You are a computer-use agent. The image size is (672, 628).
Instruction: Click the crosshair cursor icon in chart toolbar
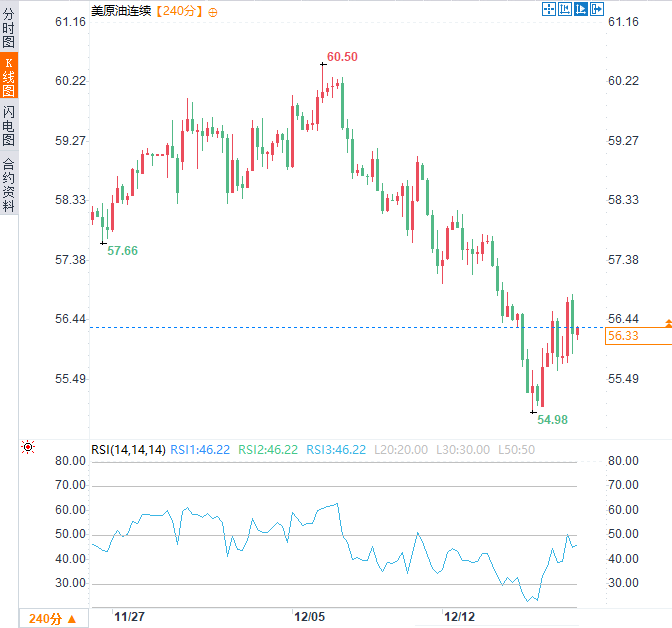pos(549,9)
